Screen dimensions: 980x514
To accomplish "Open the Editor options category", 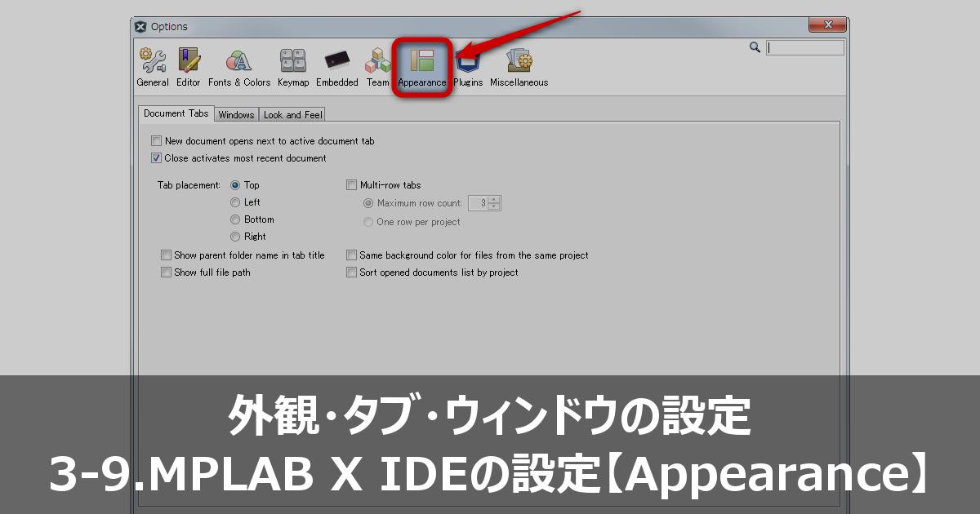I will click(189, 68).
